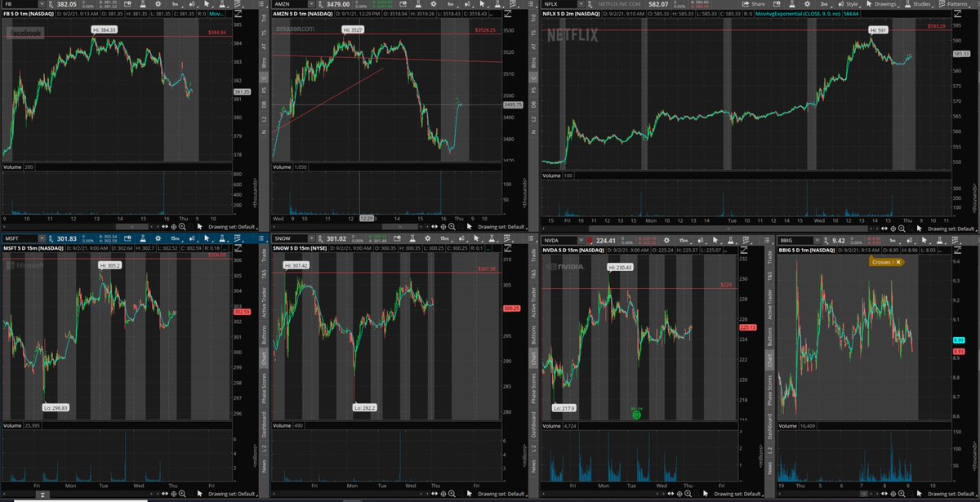Click the zoom magnifier in NVDA chart bottom bar
Image resolution: width=980 pixels, height=502 pixels.
click(688, 493)
